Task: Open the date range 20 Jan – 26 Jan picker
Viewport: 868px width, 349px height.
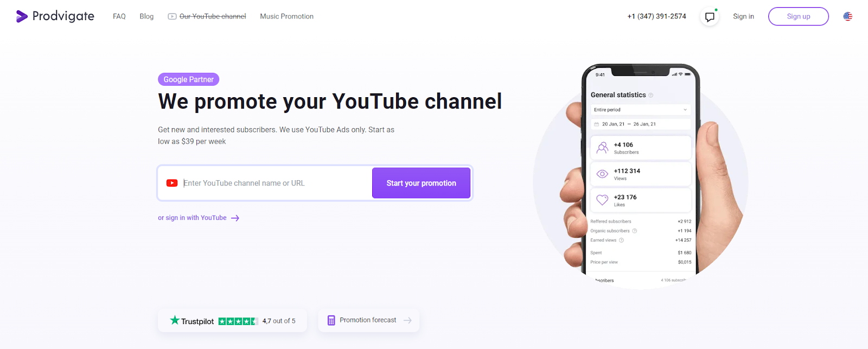Action: pyautogui.click(x=640, y=124)
